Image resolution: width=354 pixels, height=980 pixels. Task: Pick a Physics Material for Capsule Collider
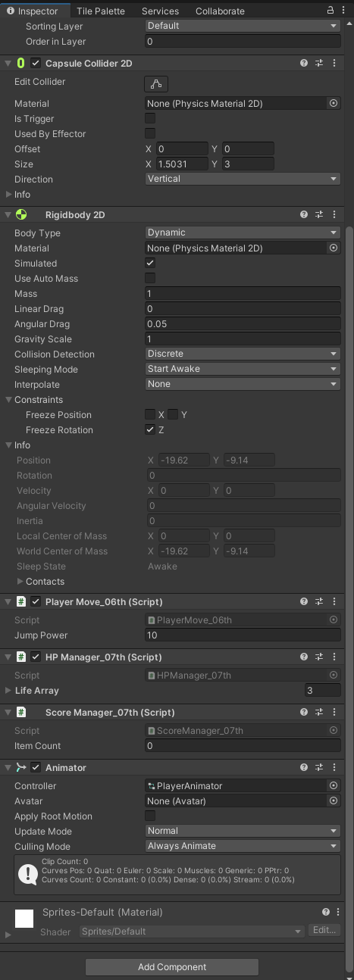click(x=334, y=103)
